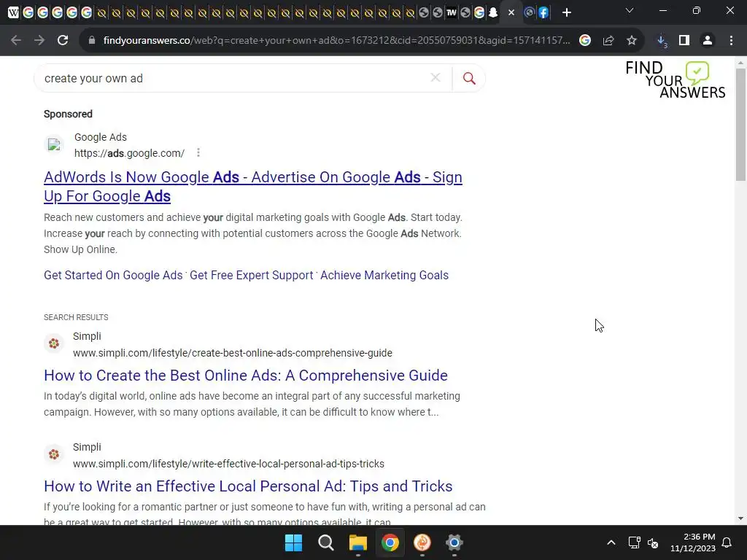Open the Windows Start menu
Viewport: 747px width, 560px height.
(x=293, y=542)
